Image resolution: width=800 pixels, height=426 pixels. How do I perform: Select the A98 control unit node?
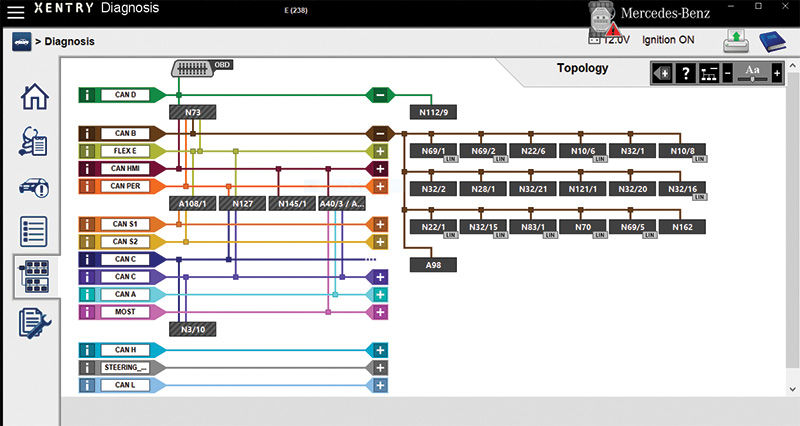pyautogui.click(x=433, y=265)
